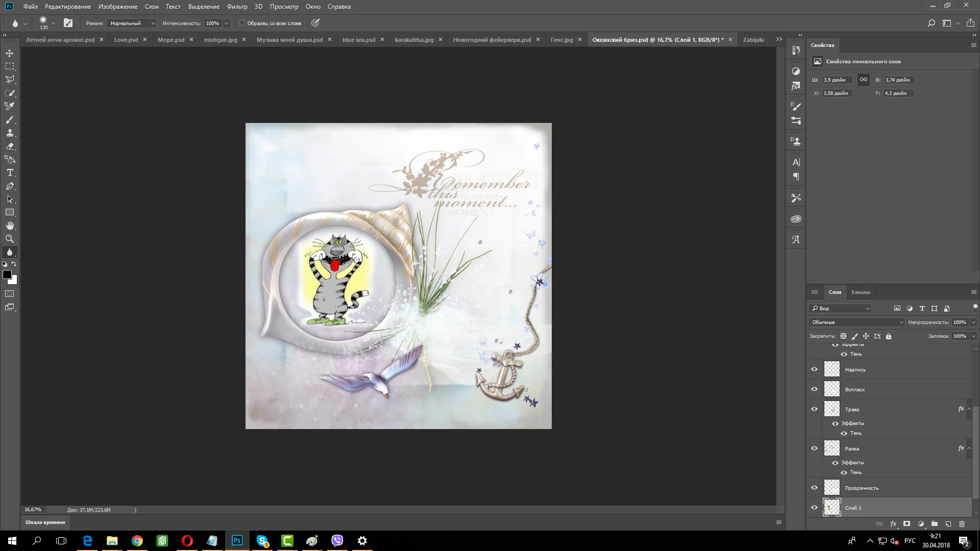This screenshot has height=551, width=980.
Task: Open the Фильтр menu
Action: (x=237, y=7)
